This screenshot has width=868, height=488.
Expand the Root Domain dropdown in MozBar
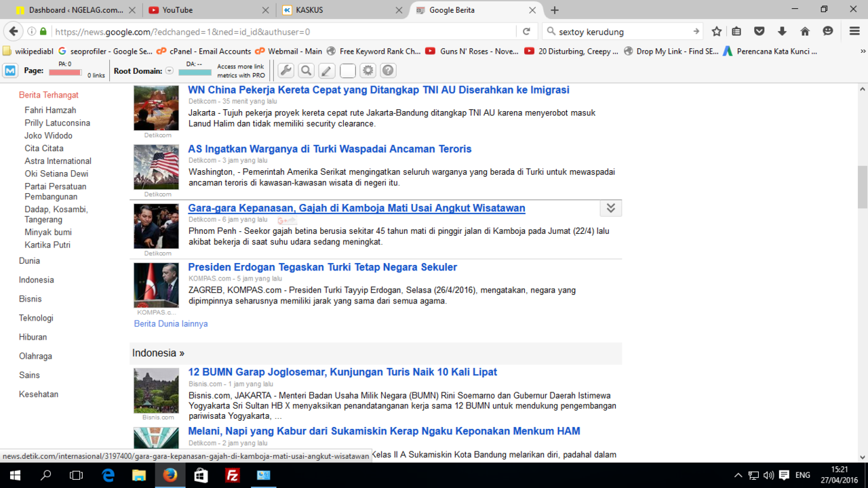pyautogui.click(x=170, y=70)
